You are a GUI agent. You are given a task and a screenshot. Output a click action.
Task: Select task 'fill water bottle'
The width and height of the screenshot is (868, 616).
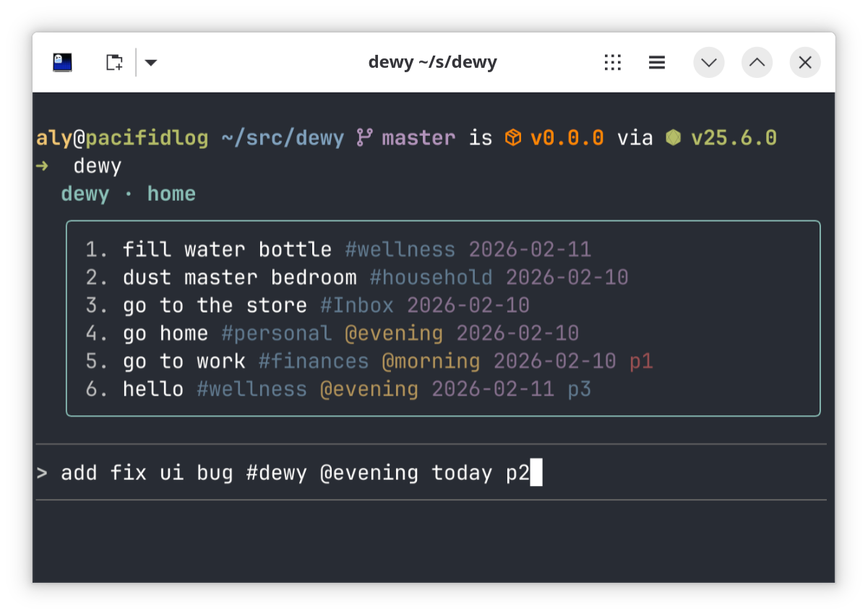[227, 250]
